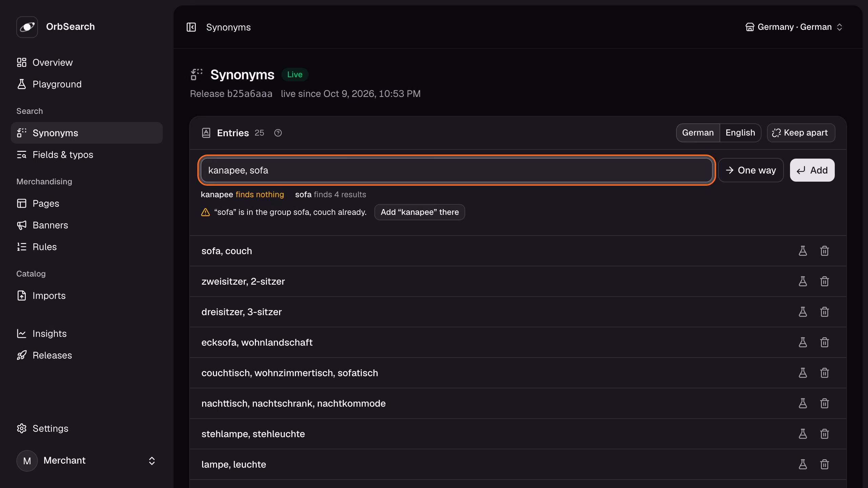Open the Overview page
868x488 pixels.
[x=87, y=62]
